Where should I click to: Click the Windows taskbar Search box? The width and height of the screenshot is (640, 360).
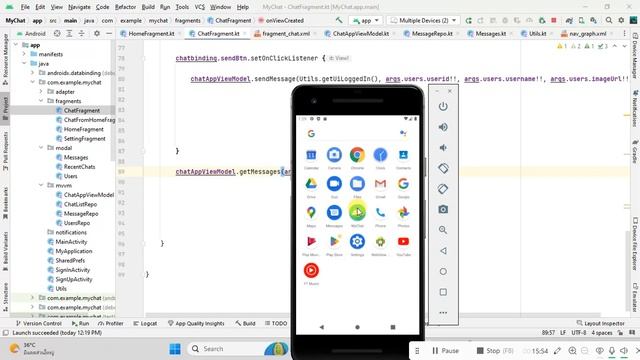[x=237, y=349]
